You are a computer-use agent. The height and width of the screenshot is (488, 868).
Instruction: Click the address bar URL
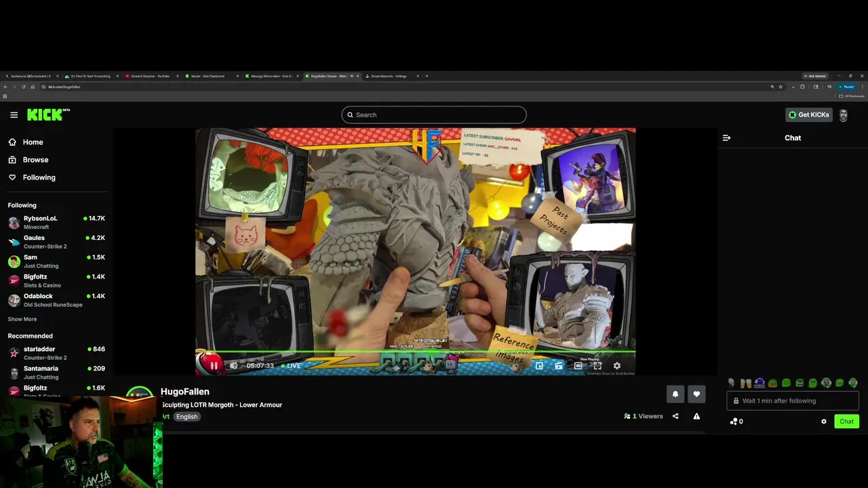click(x=64, y=87)
